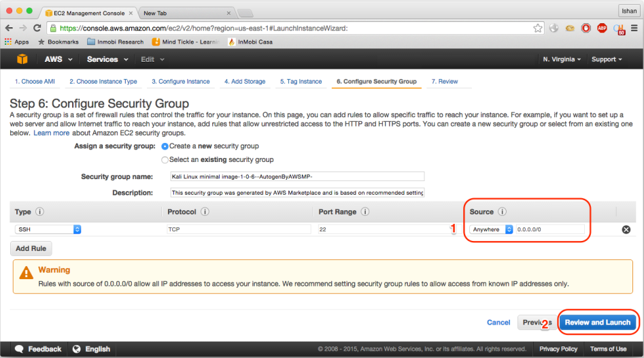Click the green lock icon in address bar
Screen dimensions: 644x358
point(53,28)
